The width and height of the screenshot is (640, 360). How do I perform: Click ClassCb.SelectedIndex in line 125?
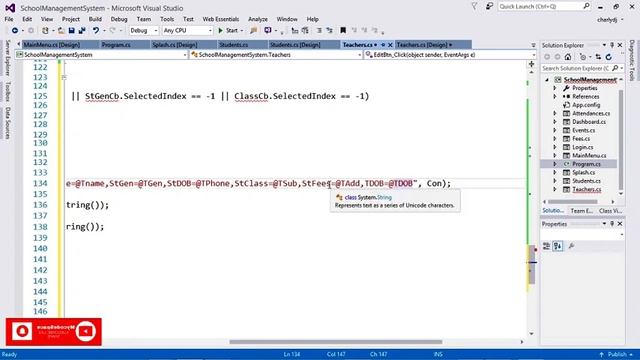pyautogui.click(x=285, y=96)
